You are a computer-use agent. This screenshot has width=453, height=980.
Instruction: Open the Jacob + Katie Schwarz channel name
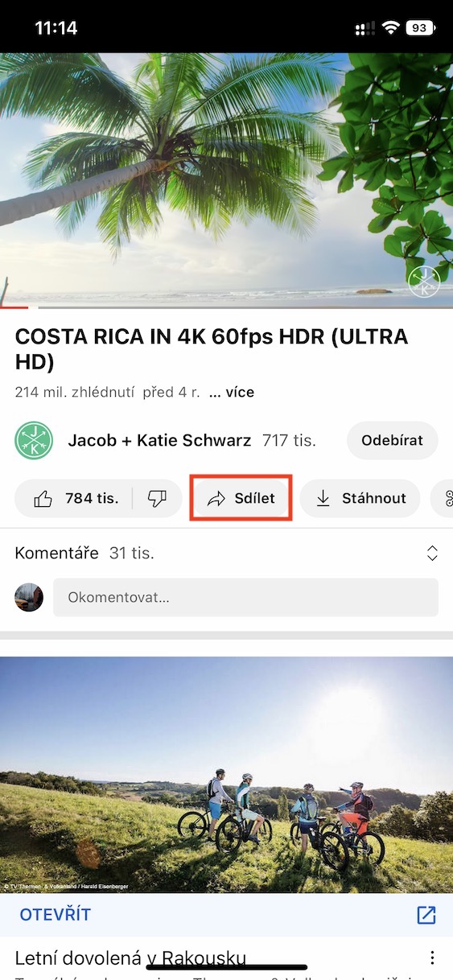(159, 440)
